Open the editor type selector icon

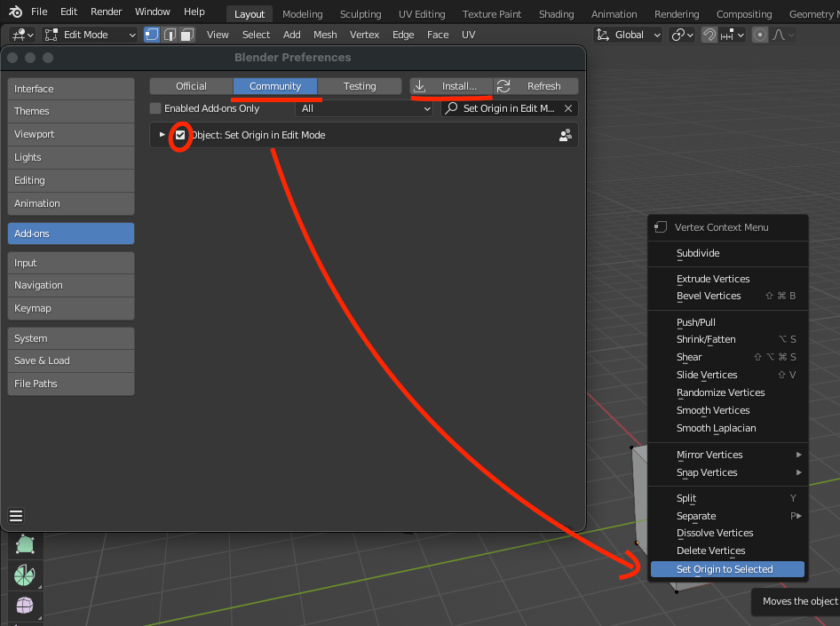coord(22,35)
